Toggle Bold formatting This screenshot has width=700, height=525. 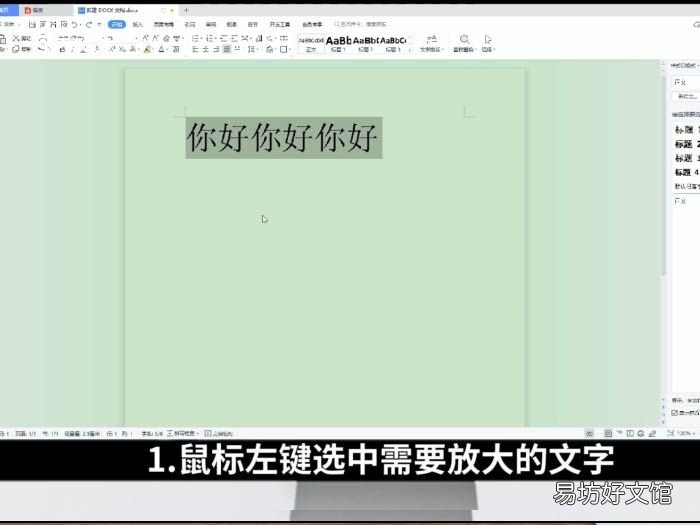point(62,49)
